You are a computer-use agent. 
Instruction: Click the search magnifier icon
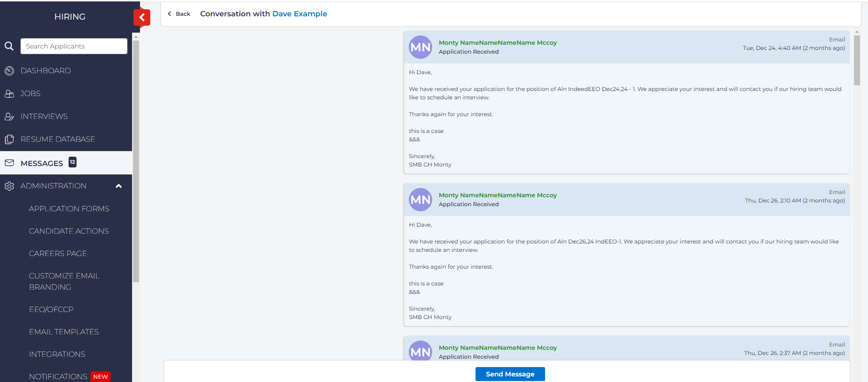pos(9,46)
